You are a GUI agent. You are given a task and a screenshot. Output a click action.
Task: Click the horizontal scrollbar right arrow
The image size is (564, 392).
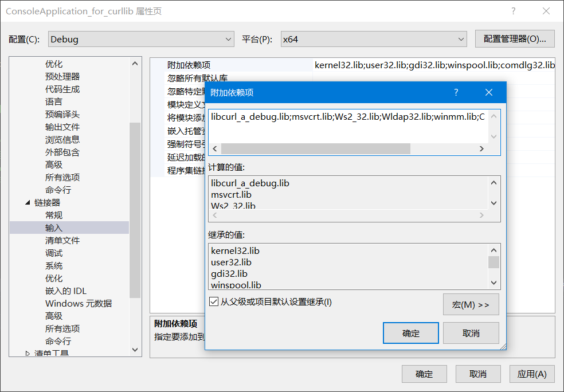point(482,148)
